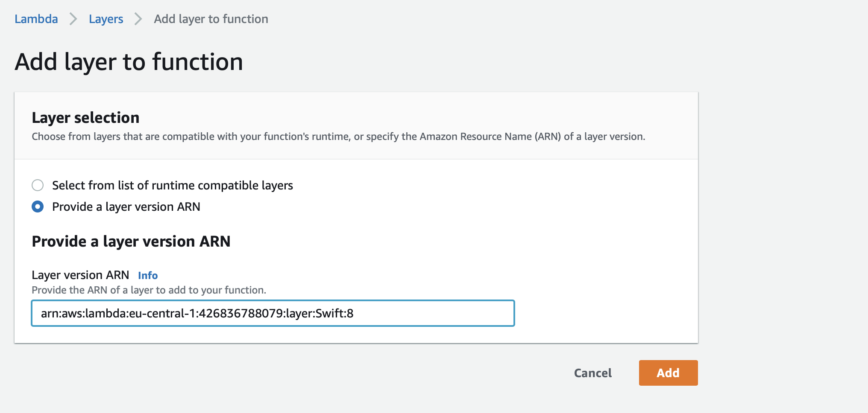Click the 'Layer selection' panel heading
Screen dimensions: 868x413
[x=85, y=118]
